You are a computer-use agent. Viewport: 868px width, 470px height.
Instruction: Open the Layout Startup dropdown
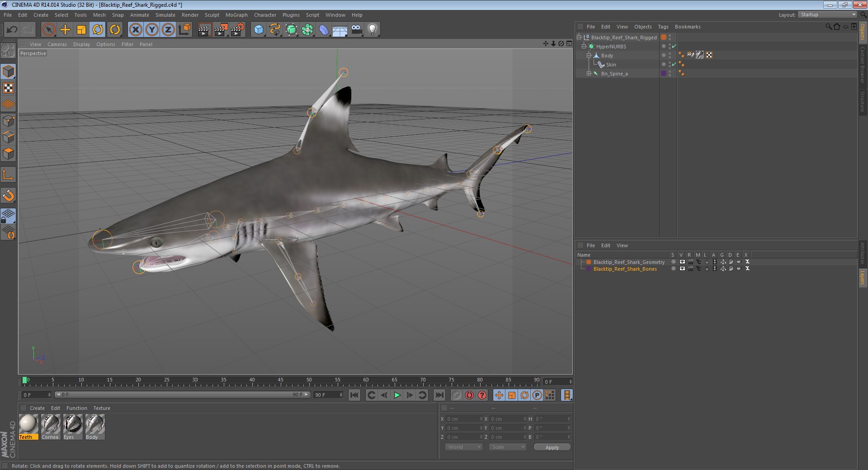tap(828, 15)
